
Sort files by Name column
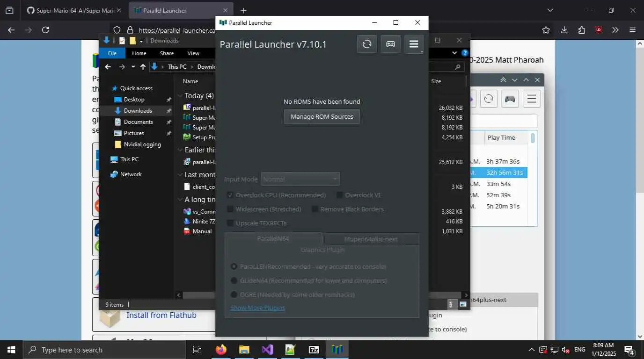190,81
